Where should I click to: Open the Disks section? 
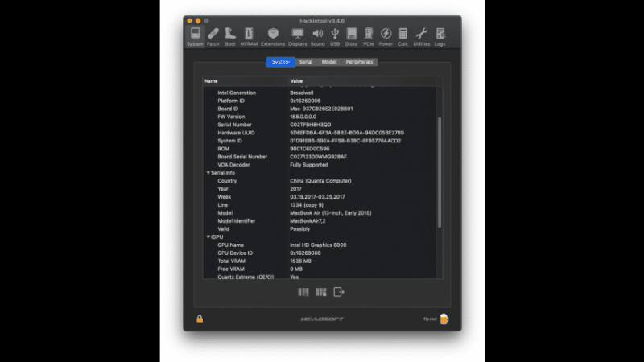(351, 37)
